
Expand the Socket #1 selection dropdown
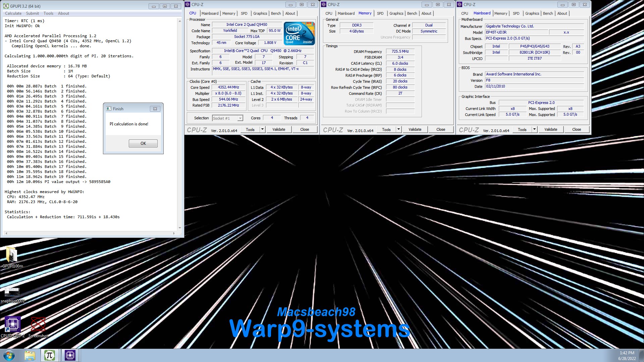tap(240, 118)
